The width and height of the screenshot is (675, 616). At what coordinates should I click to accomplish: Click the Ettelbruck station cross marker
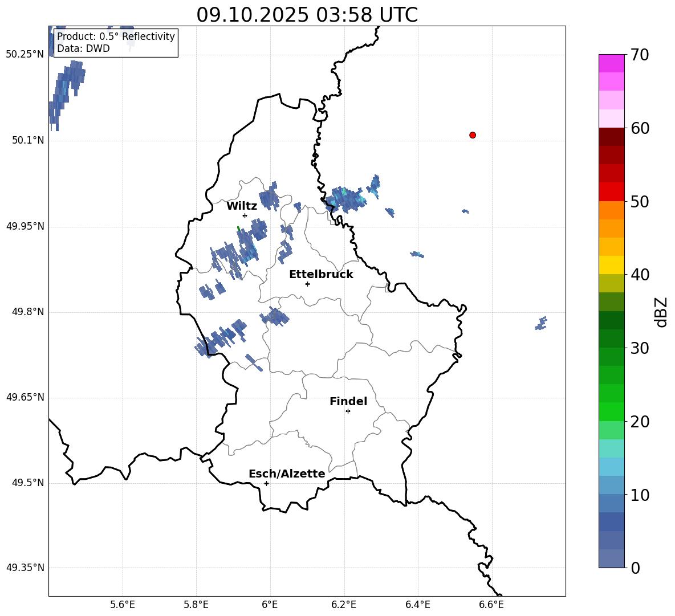point(307,284)
